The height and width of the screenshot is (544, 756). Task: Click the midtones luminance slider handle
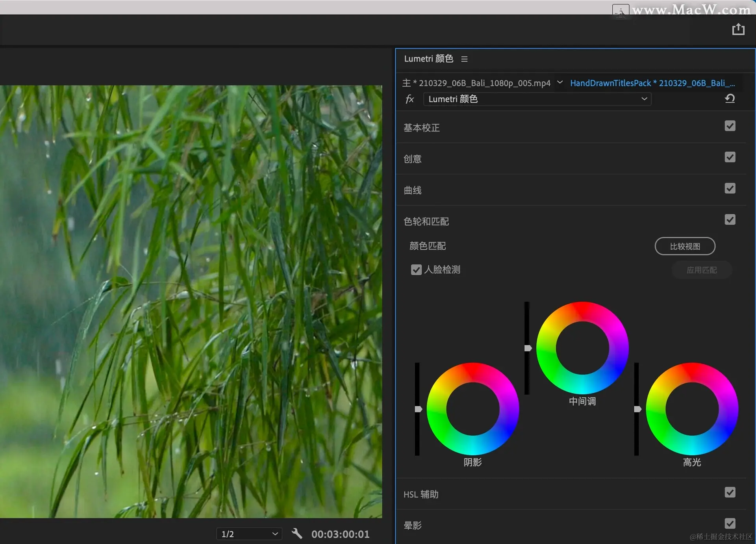click(528, 348)
